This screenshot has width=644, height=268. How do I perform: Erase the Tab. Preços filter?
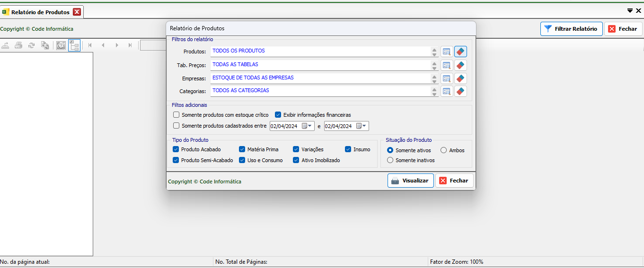pos(461,65)
